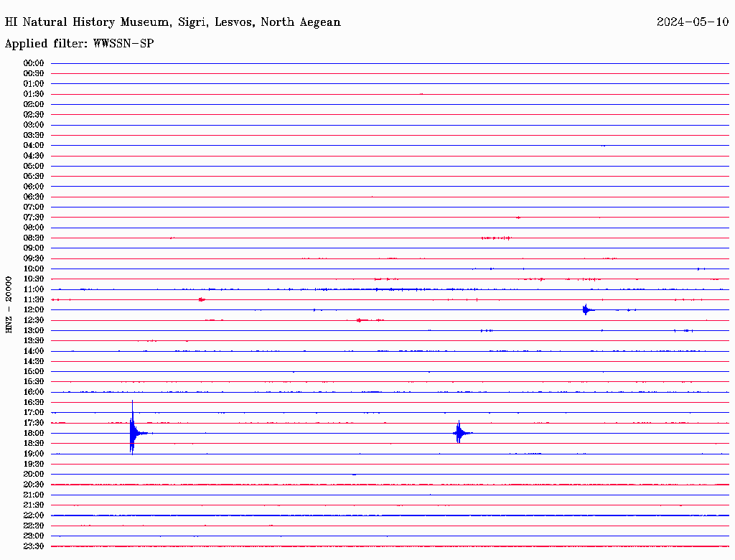
Task: Select the 00:30 time label
Action: (x=34, y=74)
